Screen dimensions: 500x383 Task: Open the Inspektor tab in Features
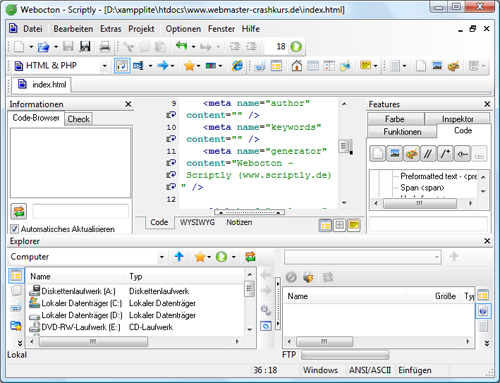[x=457, y=119]
